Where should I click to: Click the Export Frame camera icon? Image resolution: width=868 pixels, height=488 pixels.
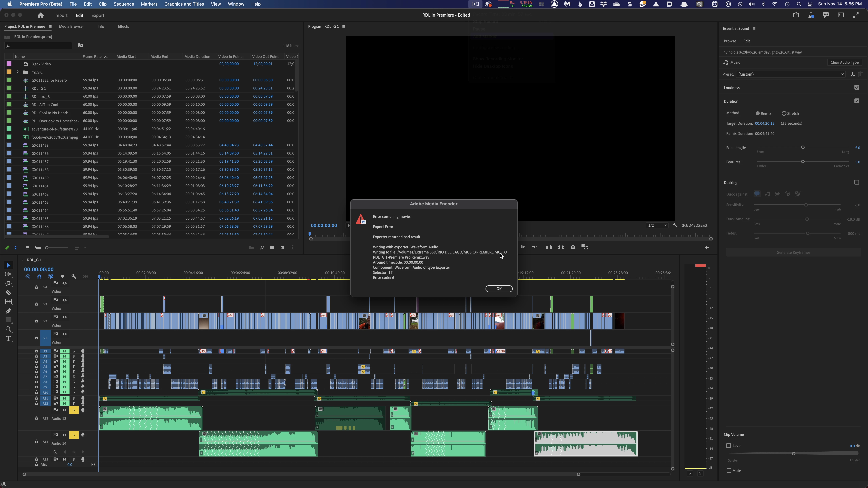pyautogui.click(x=573, y=247)
